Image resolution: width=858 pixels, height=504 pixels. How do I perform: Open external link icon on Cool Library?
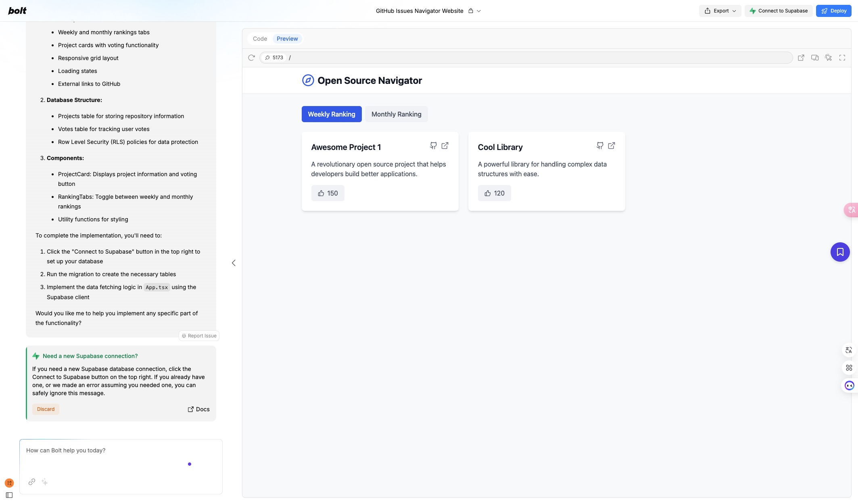click(612, 146)
